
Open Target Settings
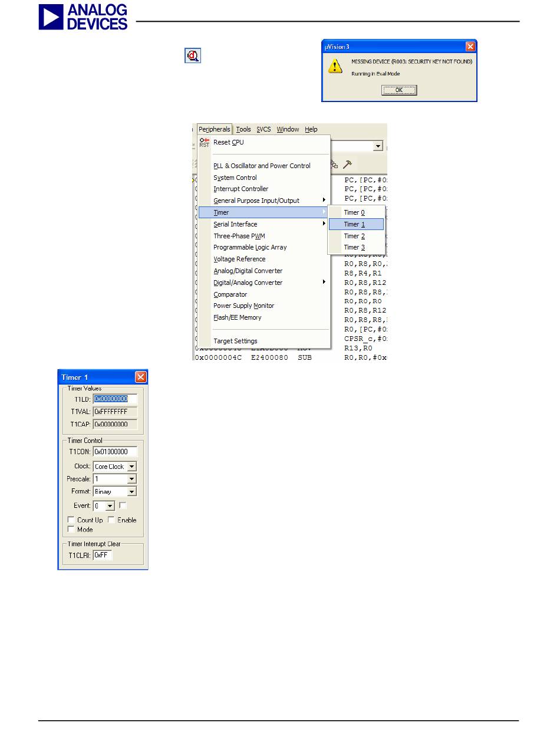[263, 341]
